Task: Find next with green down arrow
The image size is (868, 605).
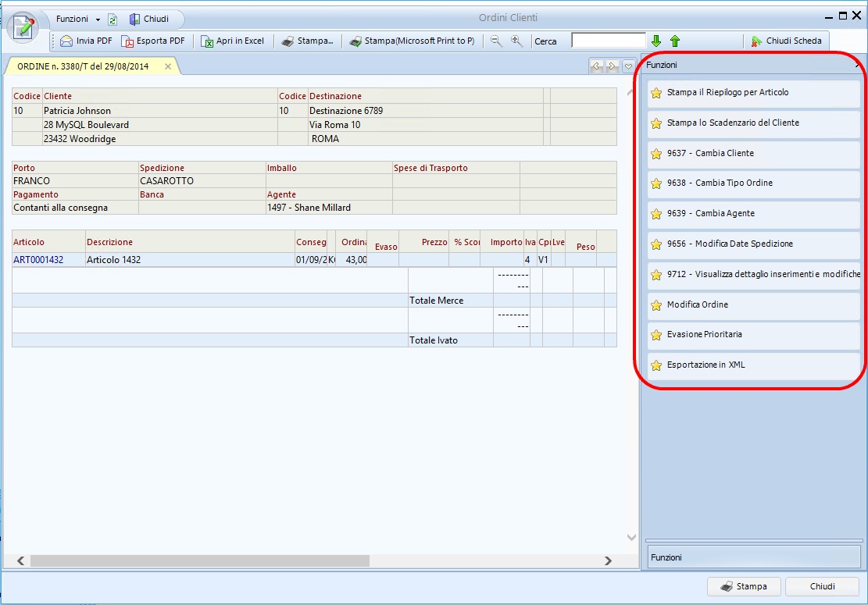Action: pos(656,41)
